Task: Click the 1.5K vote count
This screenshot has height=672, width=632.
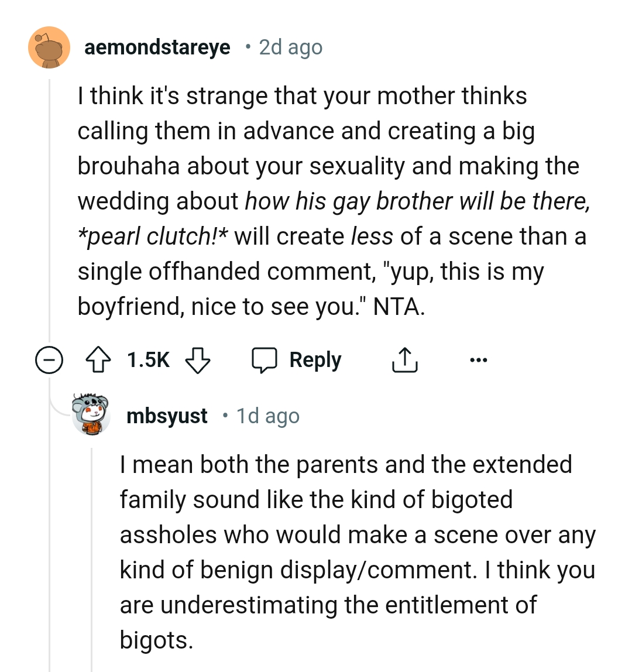Action: click(x=148, y=361)
